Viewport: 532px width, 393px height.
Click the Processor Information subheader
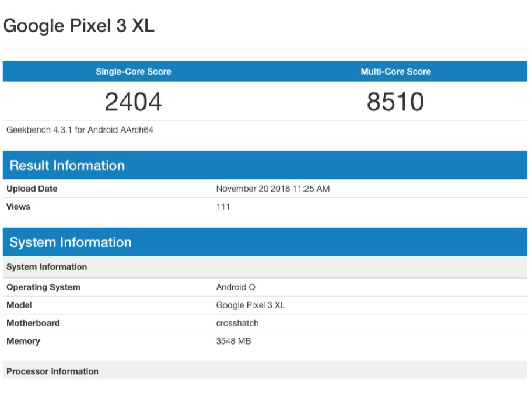coord(52,371)
